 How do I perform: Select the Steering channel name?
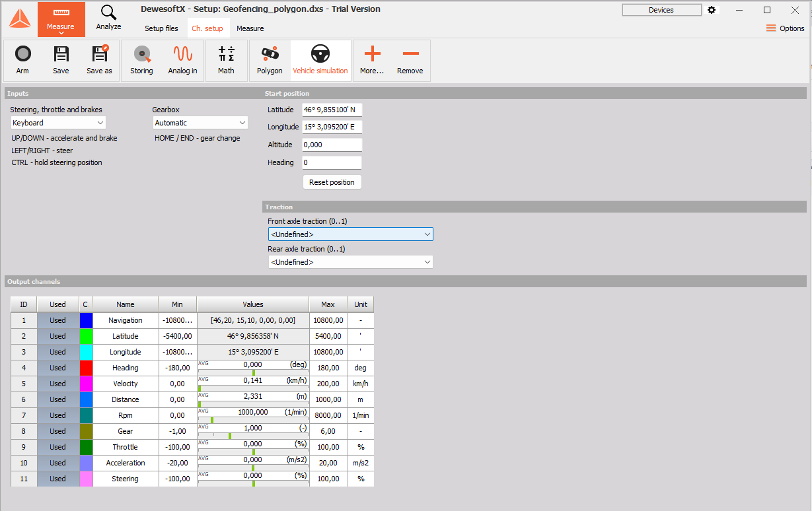pyautogui.click(x=126, y=479)
